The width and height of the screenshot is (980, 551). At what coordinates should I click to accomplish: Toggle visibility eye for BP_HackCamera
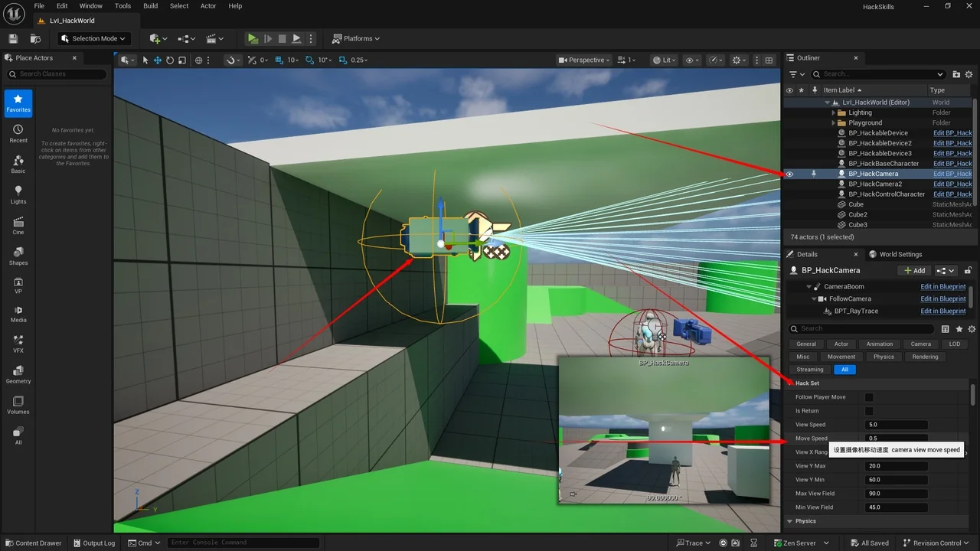pos(789,174)
